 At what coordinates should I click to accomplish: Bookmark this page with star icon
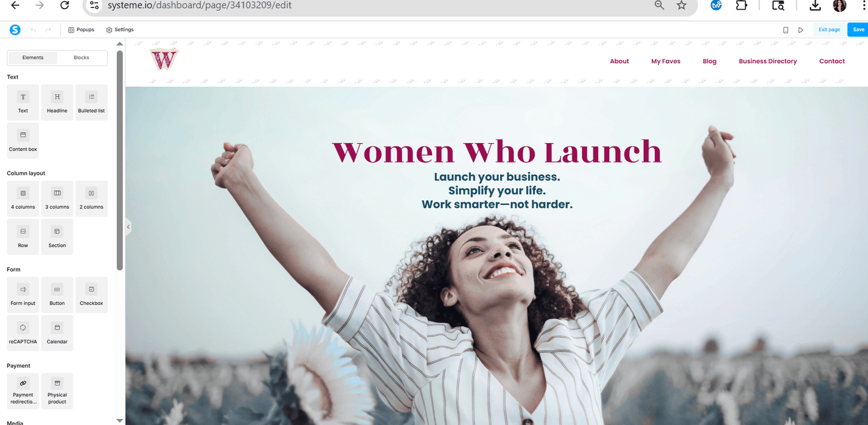pyautogui.click(x=682, y=5)
